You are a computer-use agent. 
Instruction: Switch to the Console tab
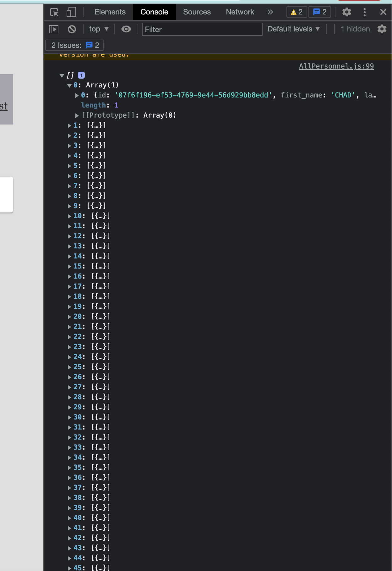click(154, 12)
